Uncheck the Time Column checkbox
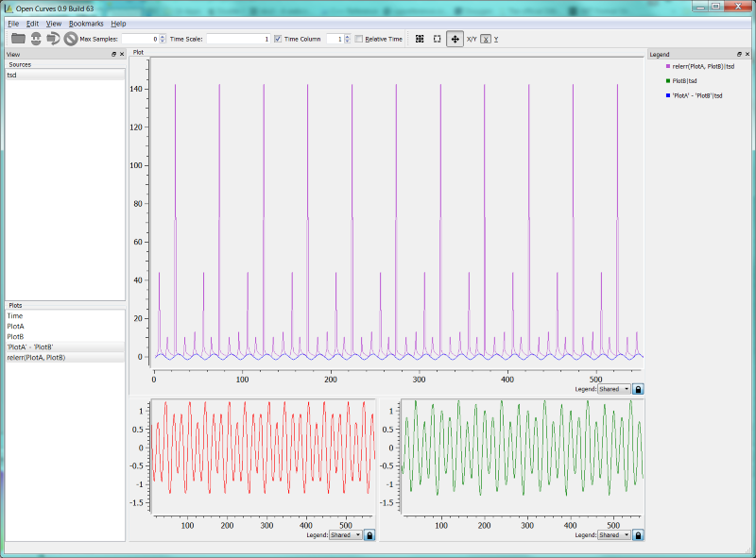The height and width of the screenshot is (558, 756). [x=278, y=39]
